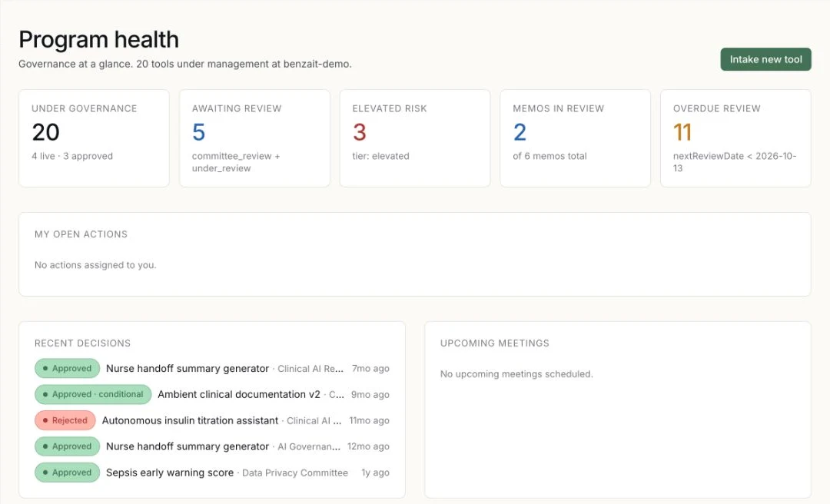This screenshot has width=830, height=504.
Task: Click the Approved · conditional badge
Action: pos(93,394)
